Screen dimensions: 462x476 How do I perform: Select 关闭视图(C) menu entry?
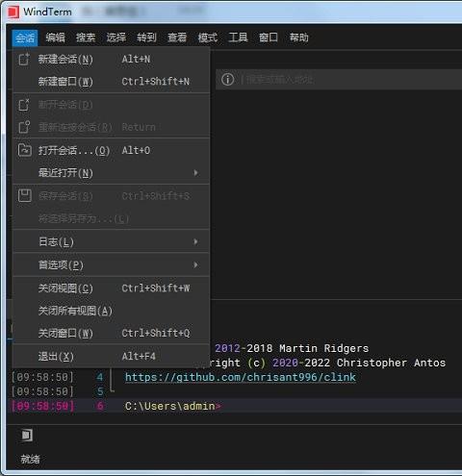coord(111,288)
